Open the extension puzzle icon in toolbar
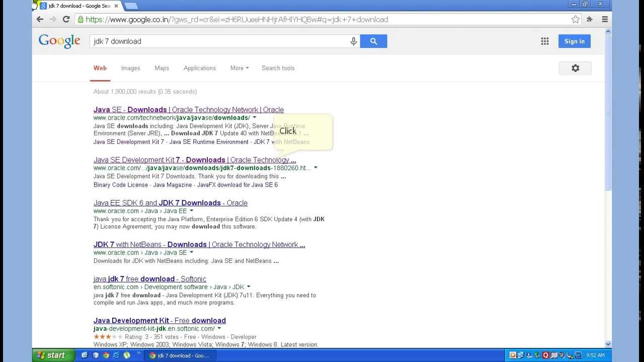The height and width of the screenshot is (362, 644). (x=590, y=20)
